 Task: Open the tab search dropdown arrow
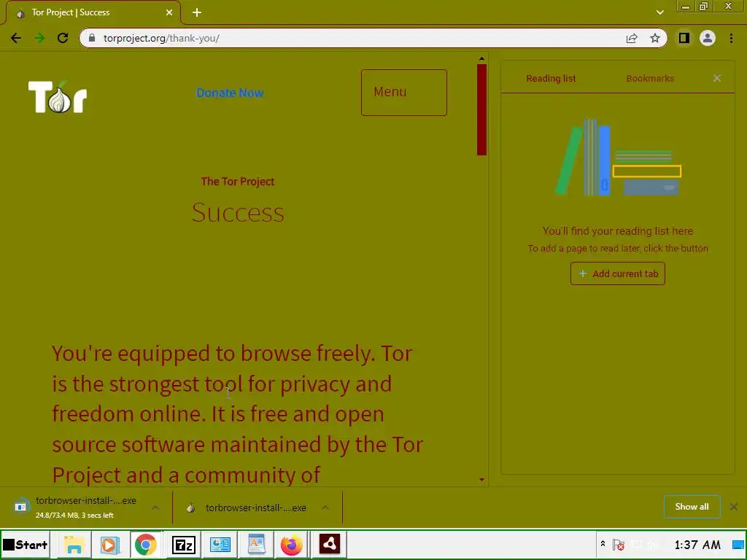(659, 12)
